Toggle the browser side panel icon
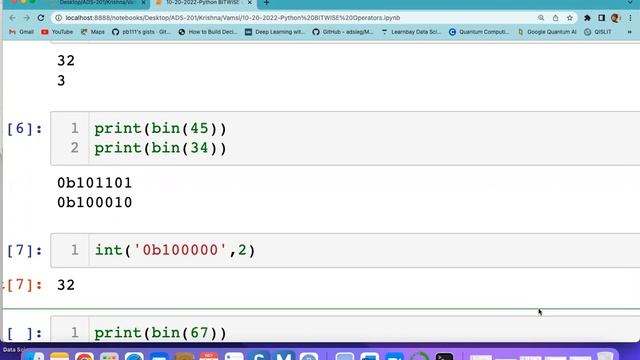640x360 pixels. tap(601, 18)
